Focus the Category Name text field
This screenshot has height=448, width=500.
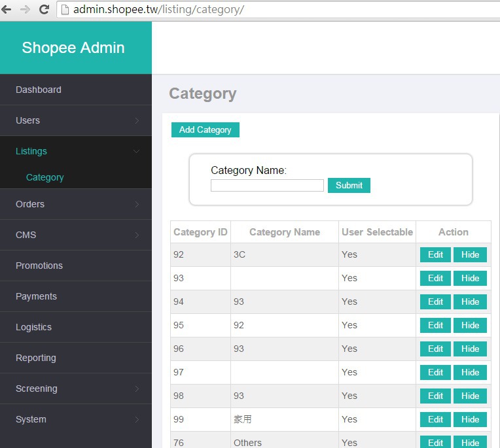tap(267, 186)
